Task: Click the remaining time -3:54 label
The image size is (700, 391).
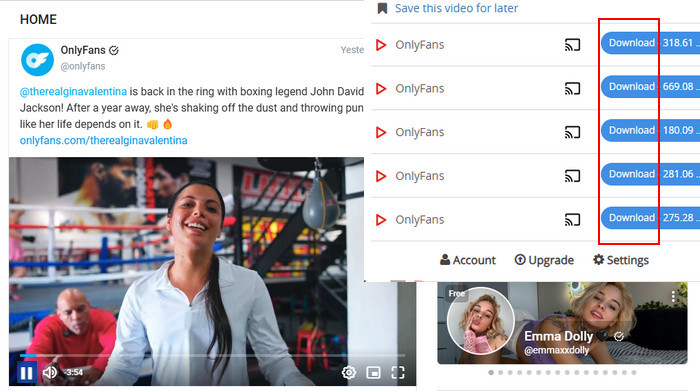Action: pos(73,372)
